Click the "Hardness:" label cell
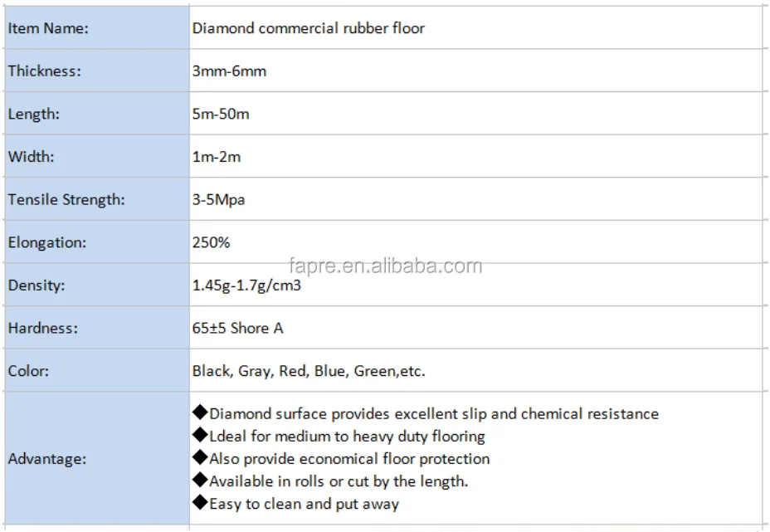Image resolution: width=770 pixels, height=532 pixels. (x=42, y=329)
